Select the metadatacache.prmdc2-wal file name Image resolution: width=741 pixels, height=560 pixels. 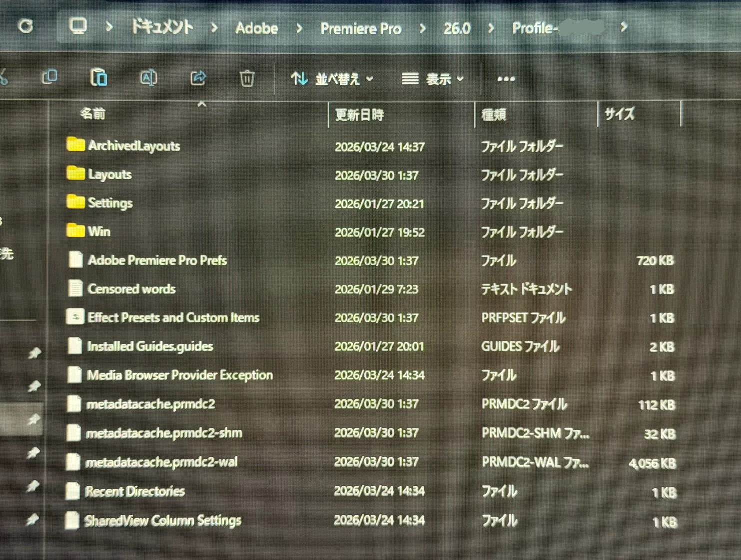[162, 462]
